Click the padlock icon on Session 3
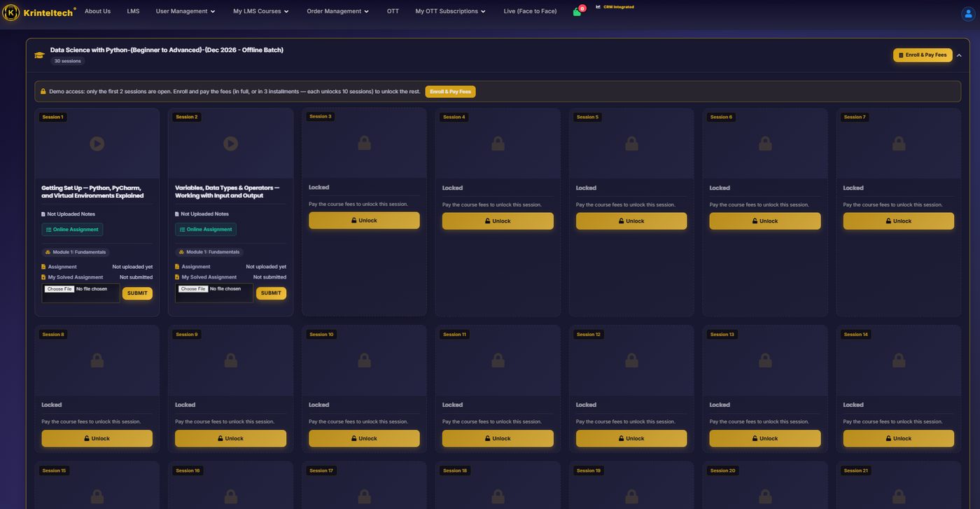This screenshot has height=509, width=980. (364, 143)
